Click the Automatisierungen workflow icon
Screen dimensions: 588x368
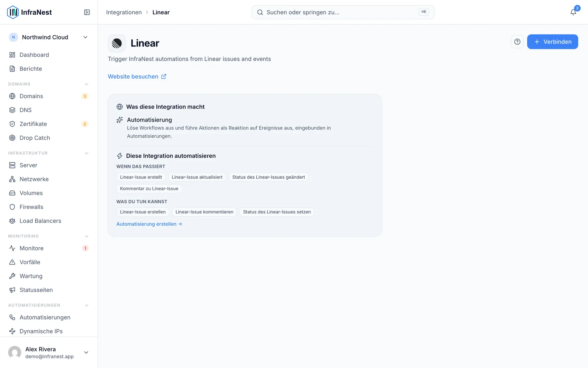[x=12, y=317]
